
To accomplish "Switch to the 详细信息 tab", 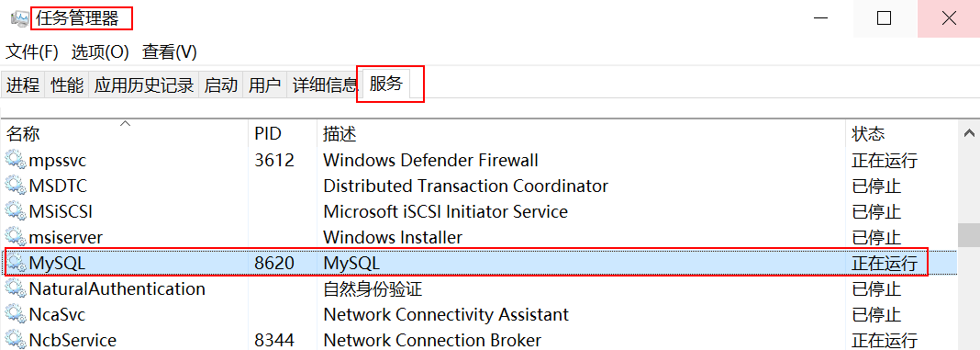I will [x=325, y=85].
